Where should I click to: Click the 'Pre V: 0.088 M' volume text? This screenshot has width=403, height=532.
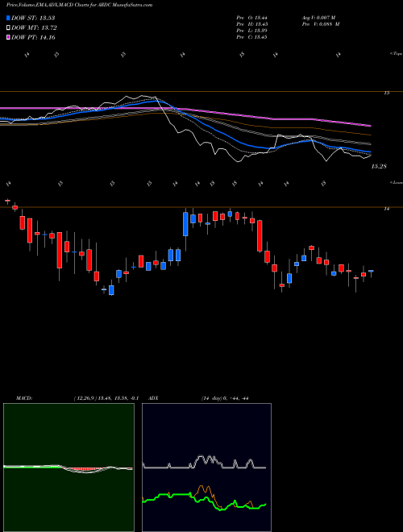point(321,24)
